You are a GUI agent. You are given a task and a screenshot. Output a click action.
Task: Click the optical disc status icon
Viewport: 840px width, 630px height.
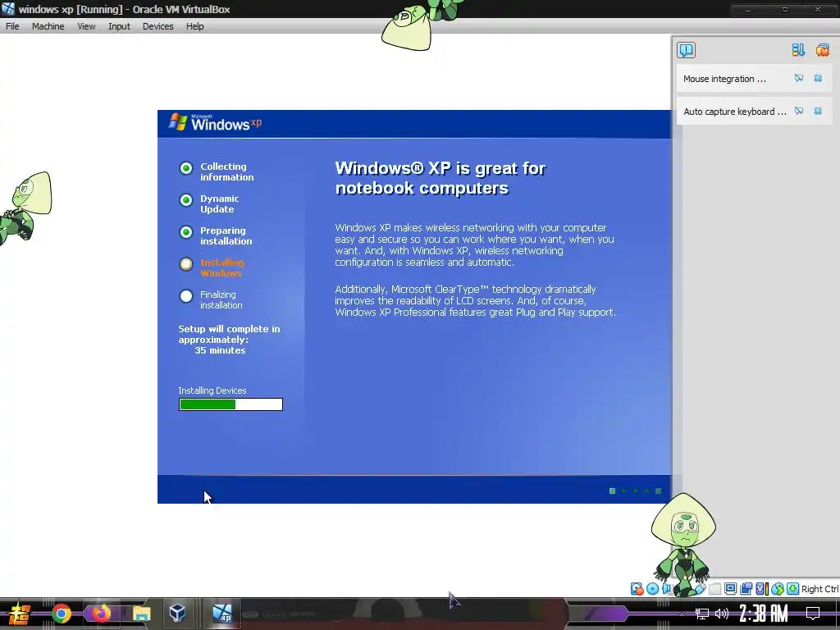pyautogui.click(x=652, y=589)
